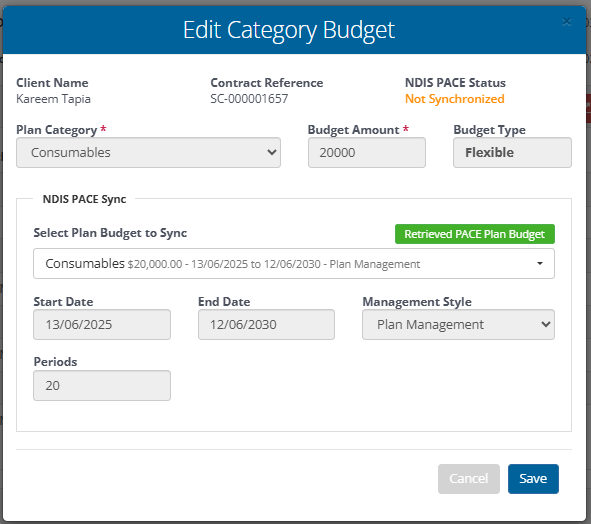Click the Start Date field 13/06/2025
The image size is (591, 524).
pos(102,325)
